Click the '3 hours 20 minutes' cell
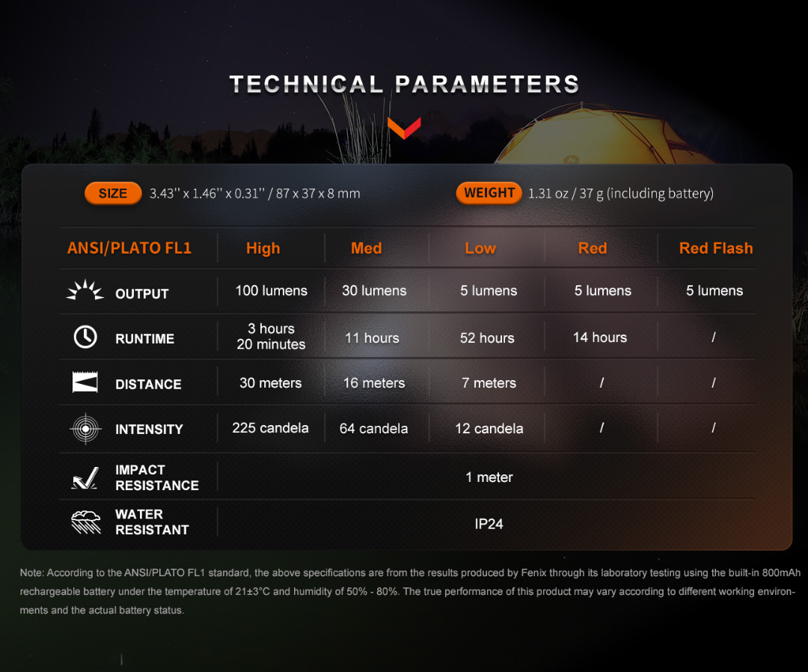The height and width of the screenshot is (672, 808). tap(271, 337)
